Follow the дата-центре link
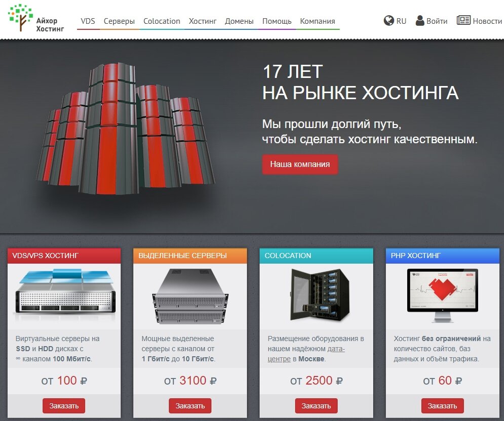The width and height of the screenshot is (504, 421). (x=306, y=354)
